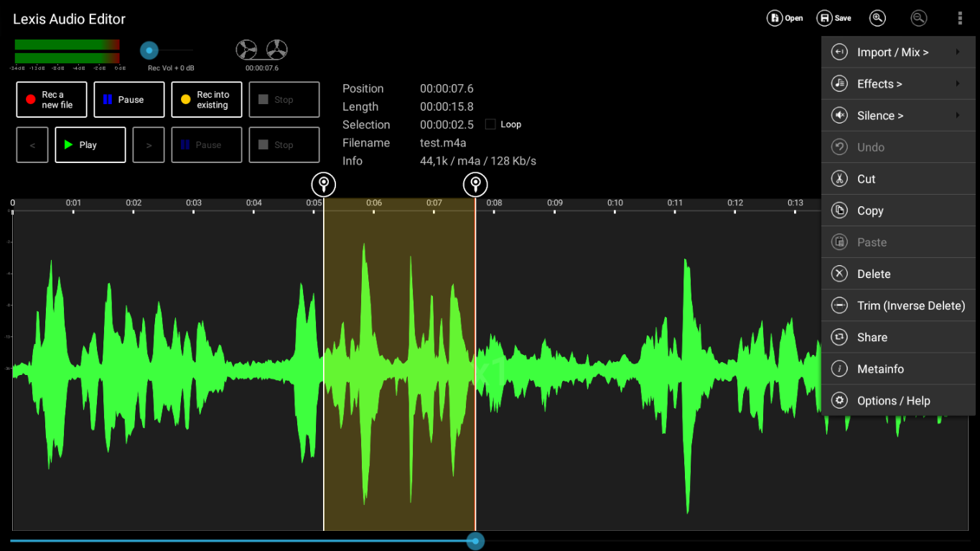Expand the Effects submenu arrow

tap(958, 84)
